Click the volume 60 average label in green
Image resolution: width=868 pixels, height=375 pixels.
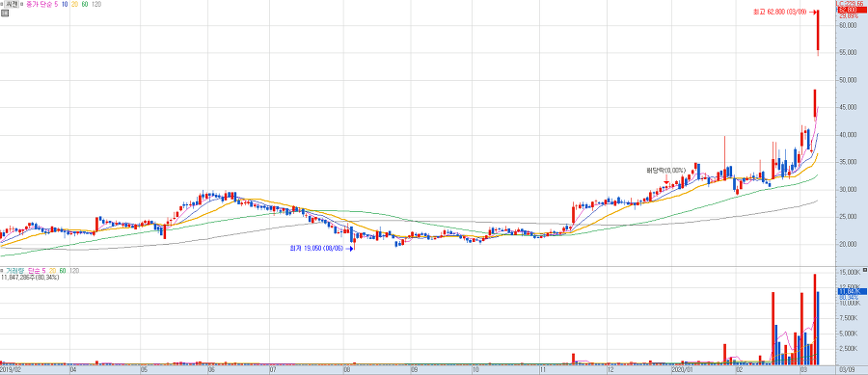pos(63,271)
